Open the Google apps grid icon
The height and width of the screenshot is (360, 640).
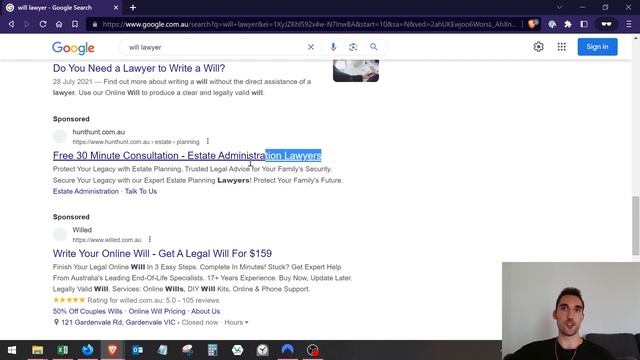[x=562, y=47]
